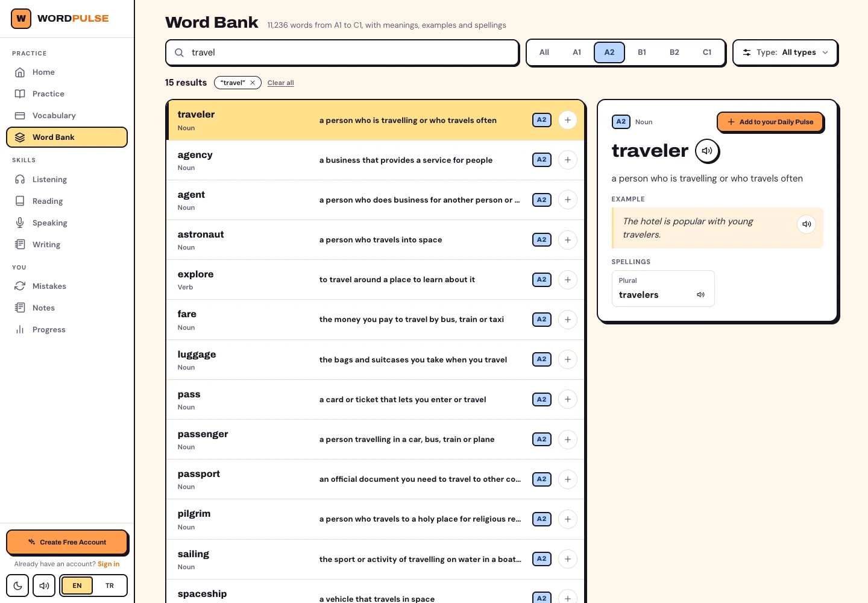The image size is (868, 603).
Task: Play audio for plural travelers
Action: click(x=700, y=295)
